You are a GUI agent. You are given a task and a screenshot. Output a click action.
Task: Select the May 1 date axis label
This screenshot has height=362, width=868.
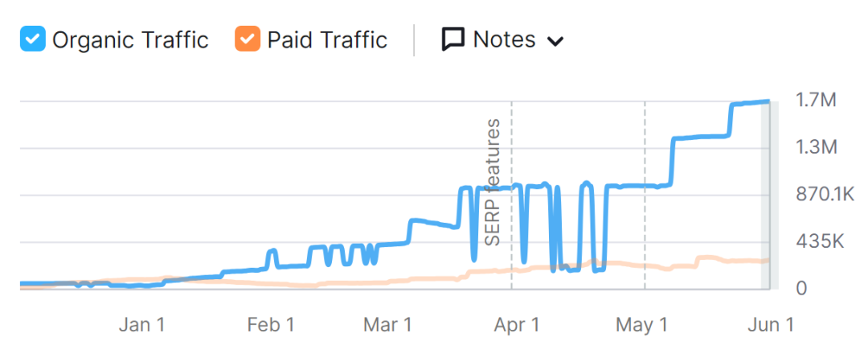coord(641,325)
